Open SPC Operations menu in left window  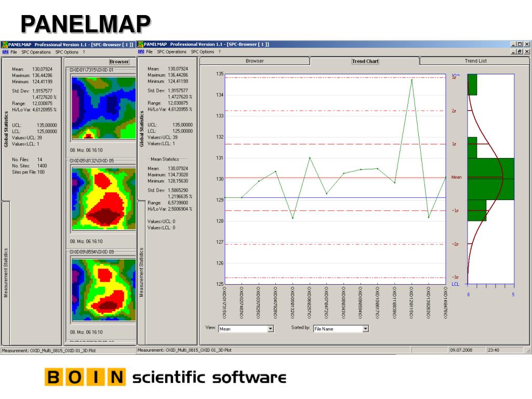click(36, 52)
